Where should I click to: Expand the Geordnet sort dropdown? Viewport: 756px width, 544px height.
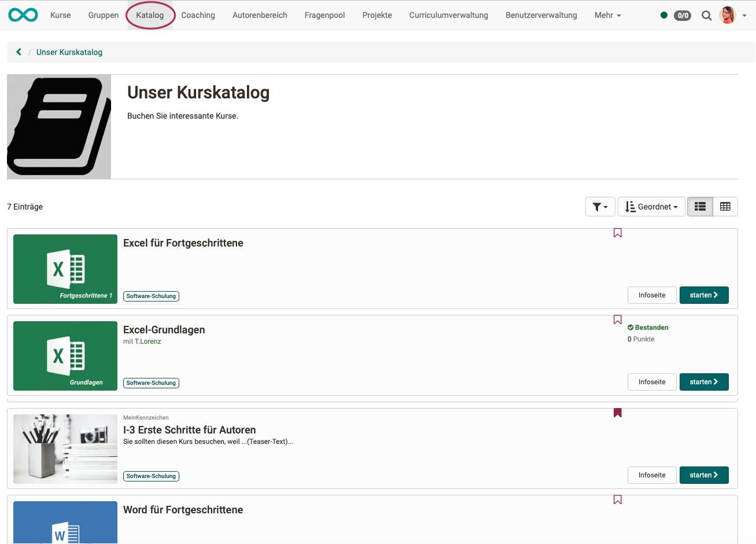pos(651,207)
